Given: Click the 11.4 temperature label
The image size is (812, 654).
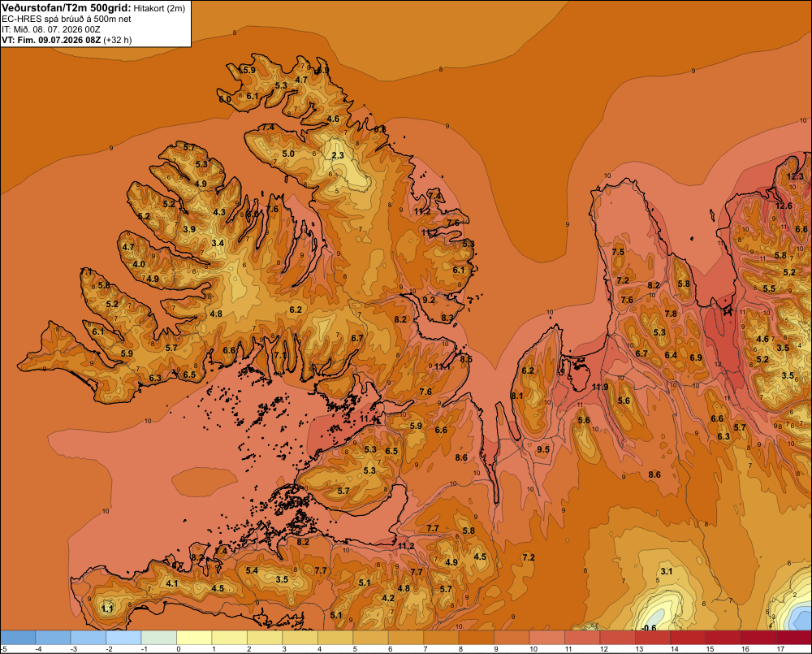Looking at the screenshot, I should tap(368, 418).
